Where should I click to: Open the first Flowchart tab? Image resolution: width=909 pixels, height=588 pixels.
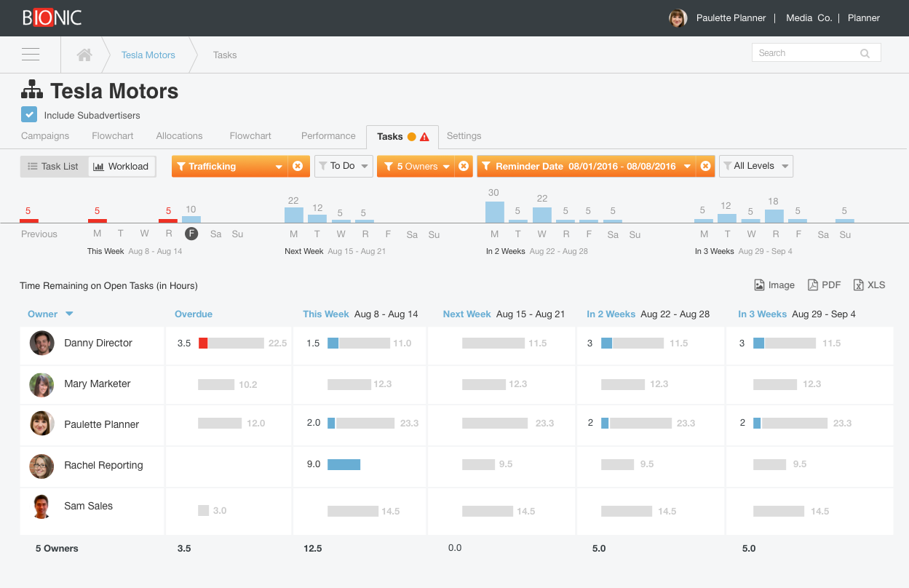tap(113, 136)
